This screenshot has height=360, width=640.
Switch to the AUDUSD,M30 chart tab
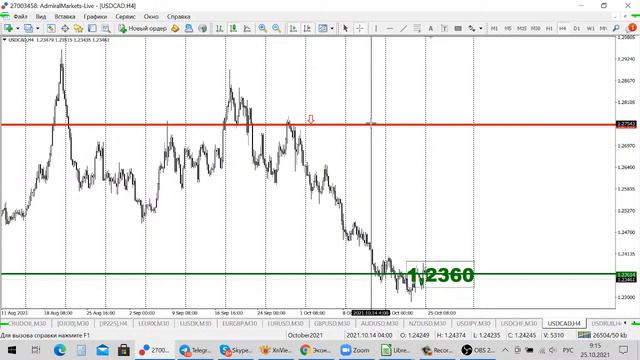click(379, 323)
